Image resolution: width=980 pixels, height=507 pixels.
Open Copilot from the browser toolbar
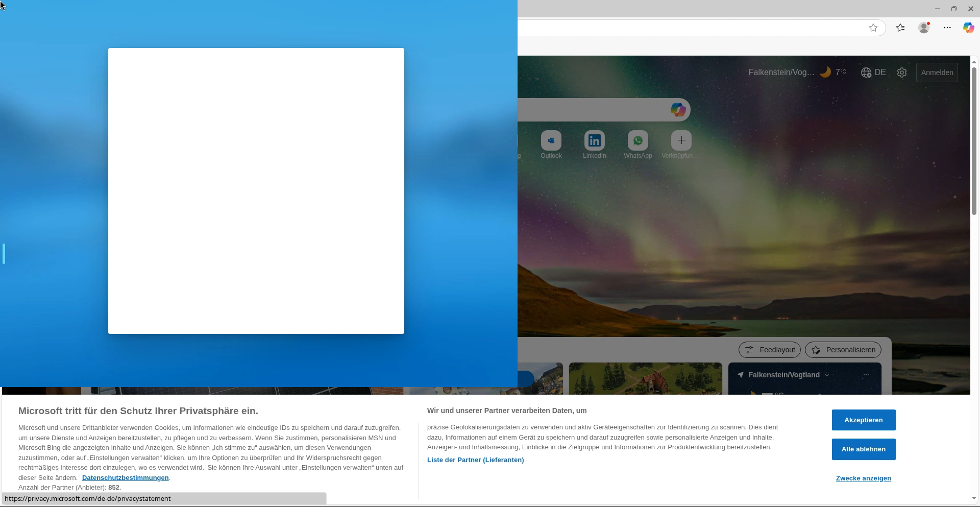pos(968,28)
